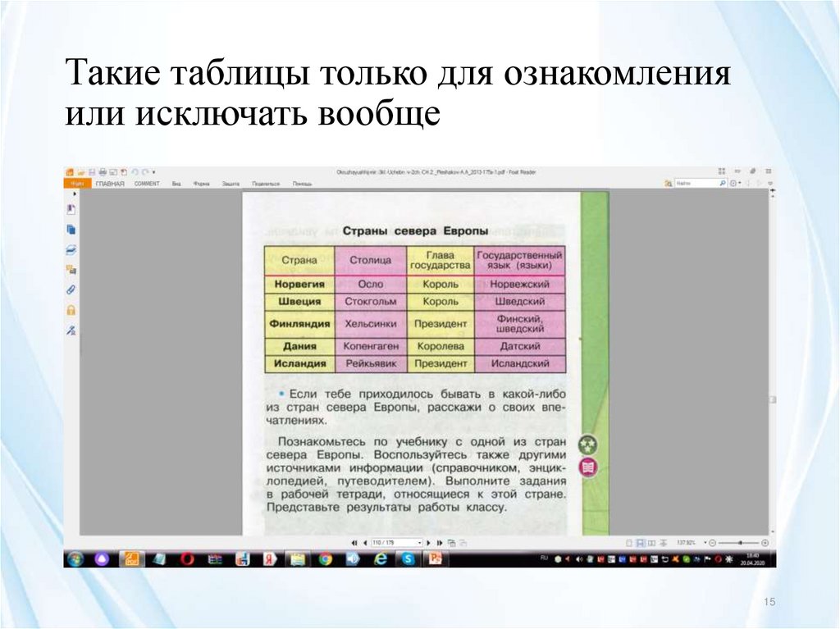This screenshot has width=840, height=629.
Task: Go to the previous page button
Action: tap(365, 543)
